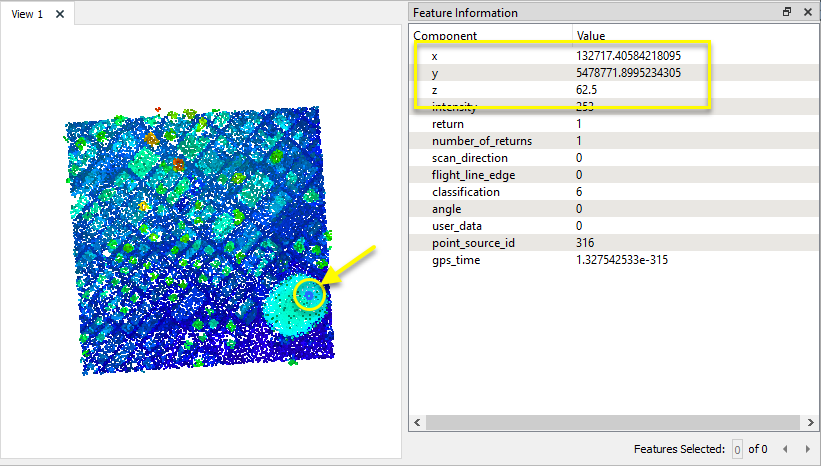Click the right arrow of horizontal scrollbar
821x466 pixels.
(811, 422)
